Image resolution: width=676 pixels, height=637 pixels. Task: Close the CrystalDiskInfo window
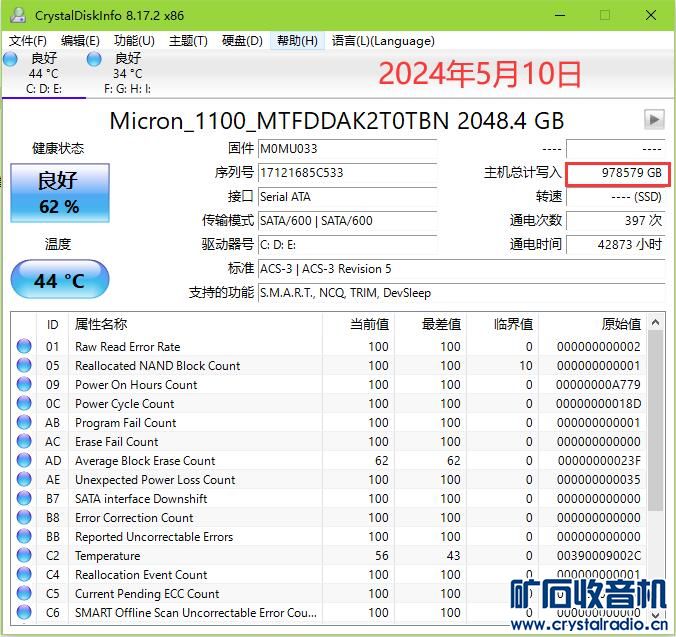point(651,15)
